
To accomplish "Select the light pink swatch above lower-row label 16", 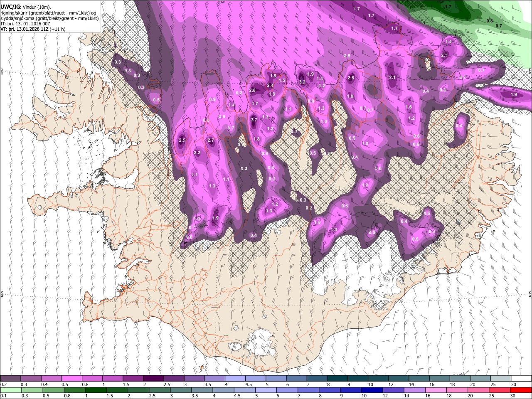I will pyautogui.click(x=435, y=390).
